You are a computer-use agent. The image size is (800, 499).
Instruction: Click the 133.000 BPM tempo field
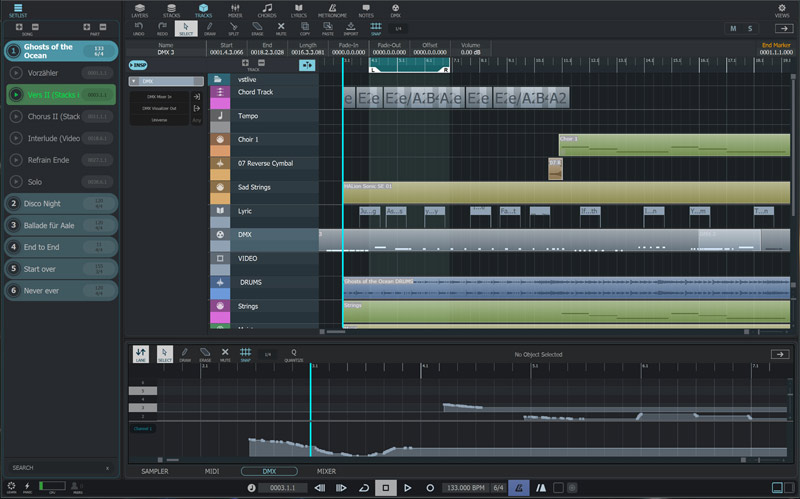point(464,487)
